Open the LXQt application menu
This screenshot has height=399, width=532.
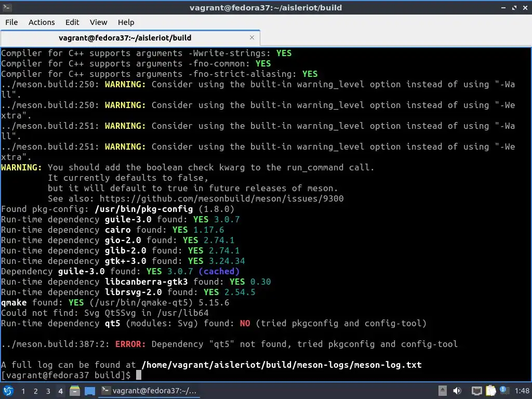[8, 391]
